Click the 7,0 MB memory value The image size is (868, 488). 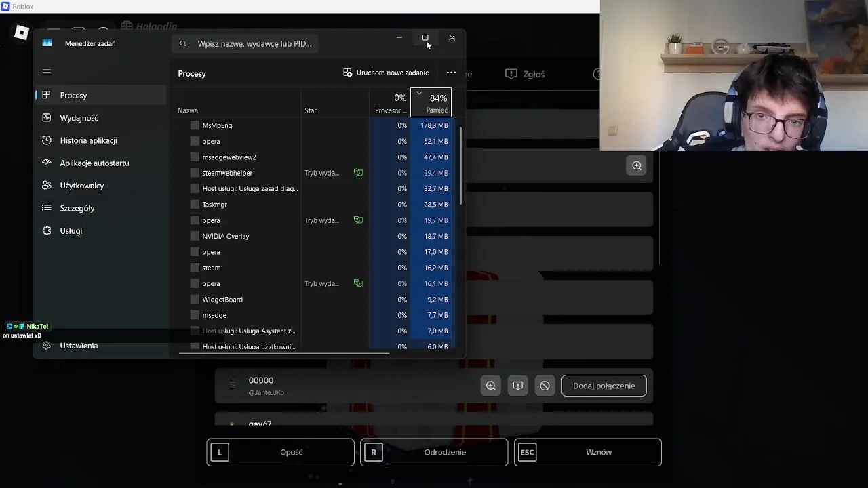pos(437,331)
